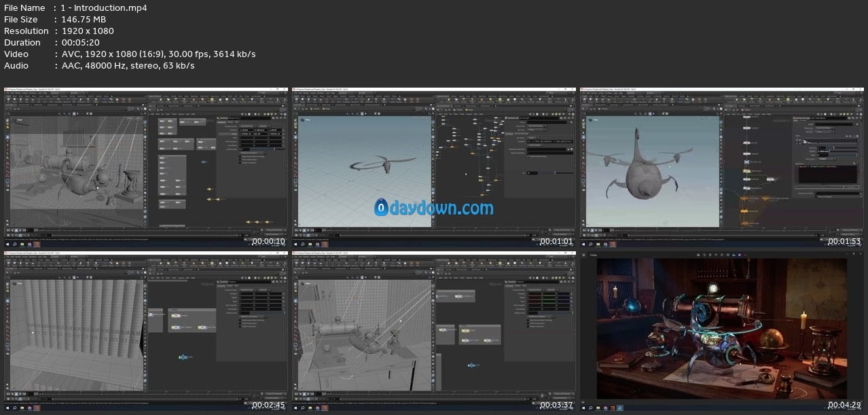Click the blue daydown.com logo circle icon

point(381,209)
